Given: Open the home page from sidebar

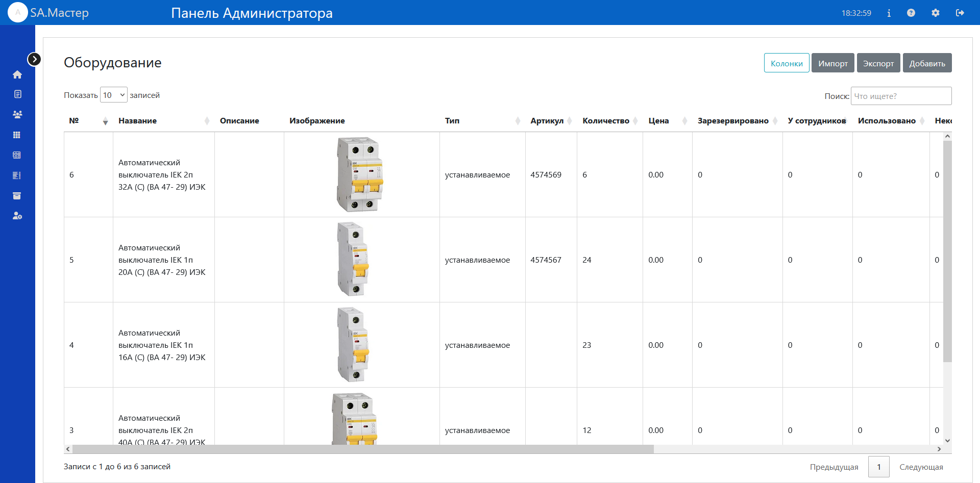Looking at the screenshot, I should pos(17,74).
